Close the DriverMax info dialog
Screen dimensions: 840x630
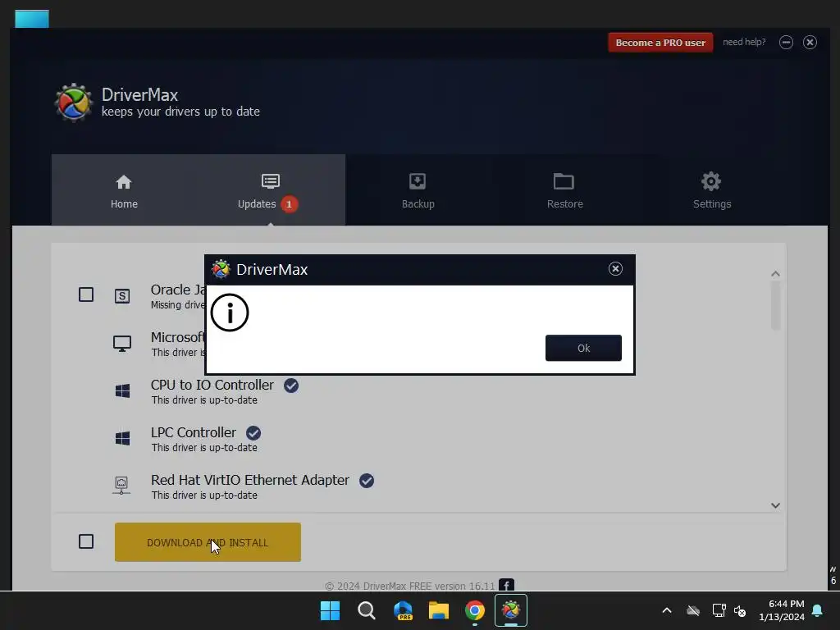tap(615, 269)
